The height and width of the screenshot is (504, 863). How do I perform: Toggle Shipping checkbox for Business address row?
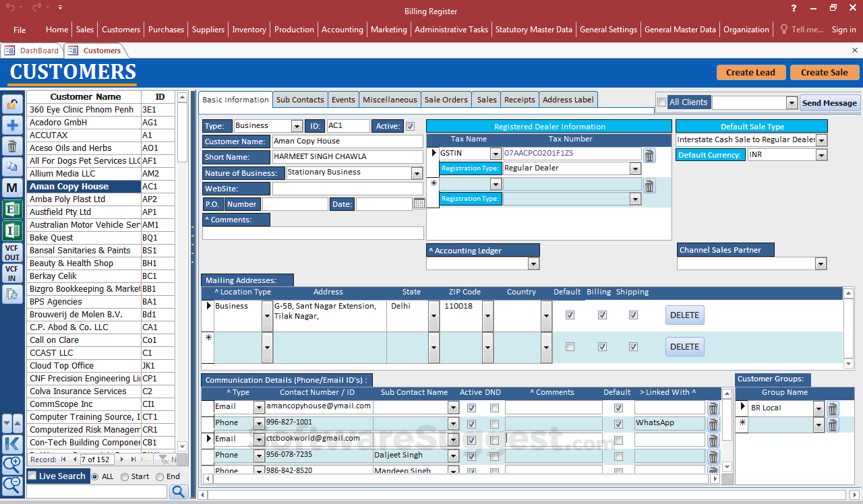coord(633,315)
